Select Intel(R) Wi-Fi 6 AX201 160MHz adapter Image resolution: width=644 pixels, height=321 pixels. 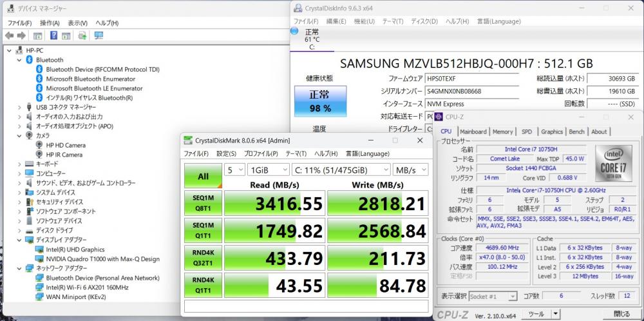pyautogui.click(x=87, y=287)
